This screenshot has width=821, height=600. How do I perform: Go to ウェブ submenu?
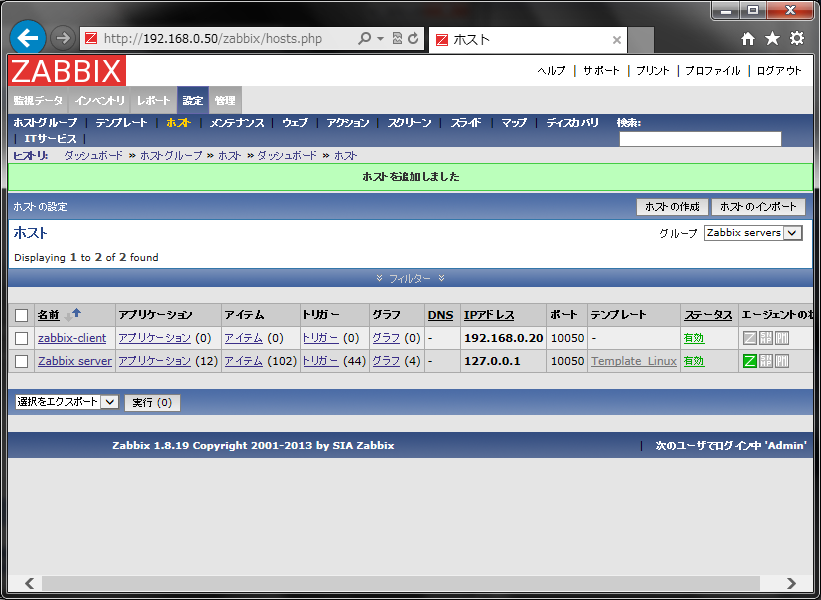pos(295,123)
